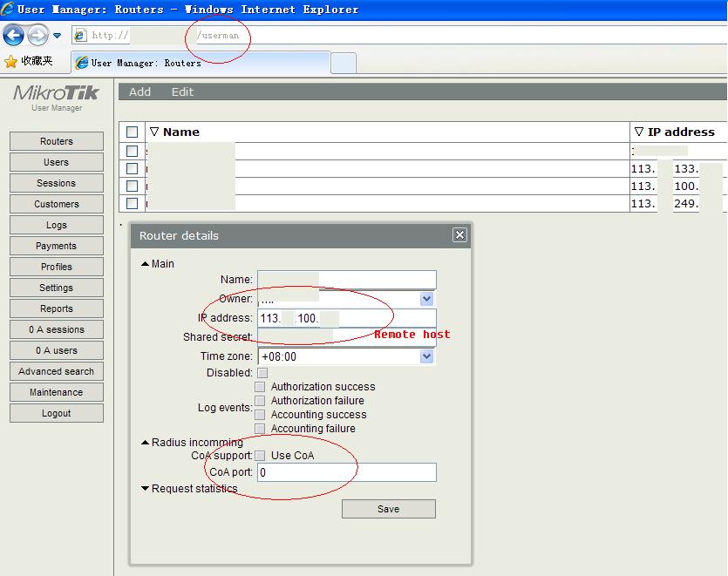Open the Reports sidebar section
The width and height of the screenshot is (728, 576).
pos(57,308)
